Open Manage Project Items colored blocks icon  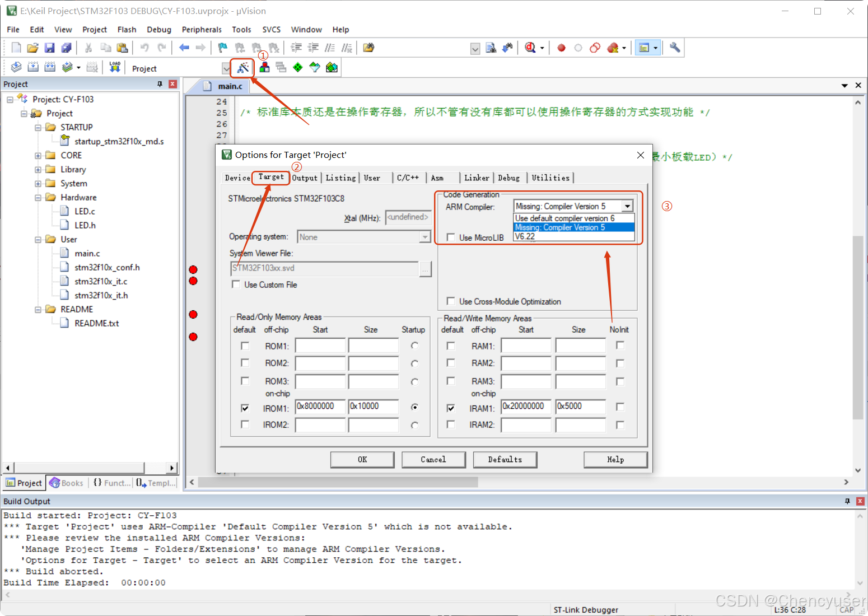click(x=264, y=67)
